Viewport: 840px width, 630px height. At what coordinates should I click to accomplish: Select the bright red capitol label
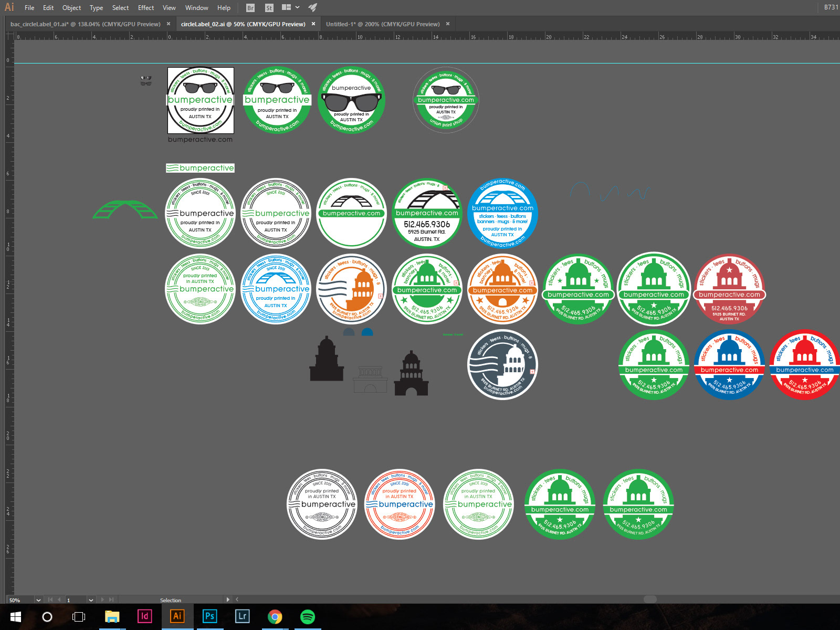(804, 364)
